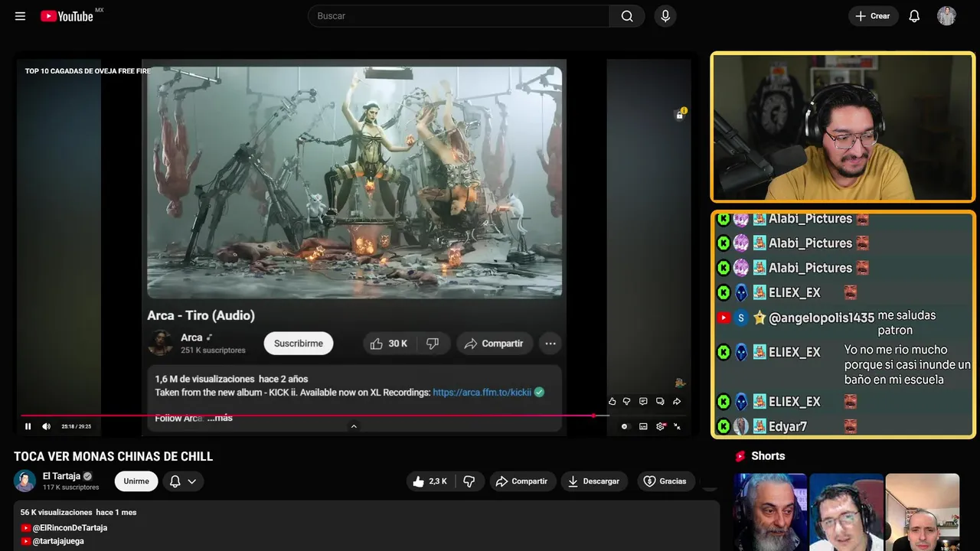Image resolution: width=980 pixels, height=551 pixels.
Task: Open third Shorts thumbnail
Action: pyautogui.click(x=922, y=512)
